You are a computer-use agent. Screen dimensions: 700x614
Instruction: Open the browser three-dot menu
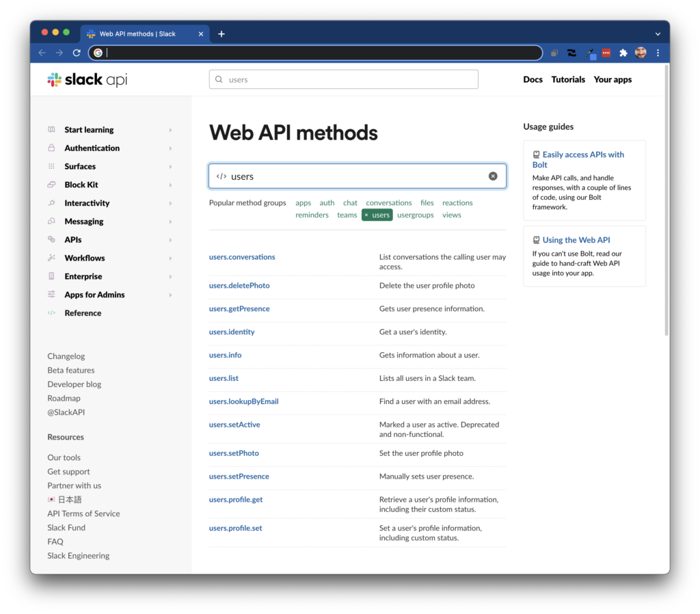pos(658,53)
